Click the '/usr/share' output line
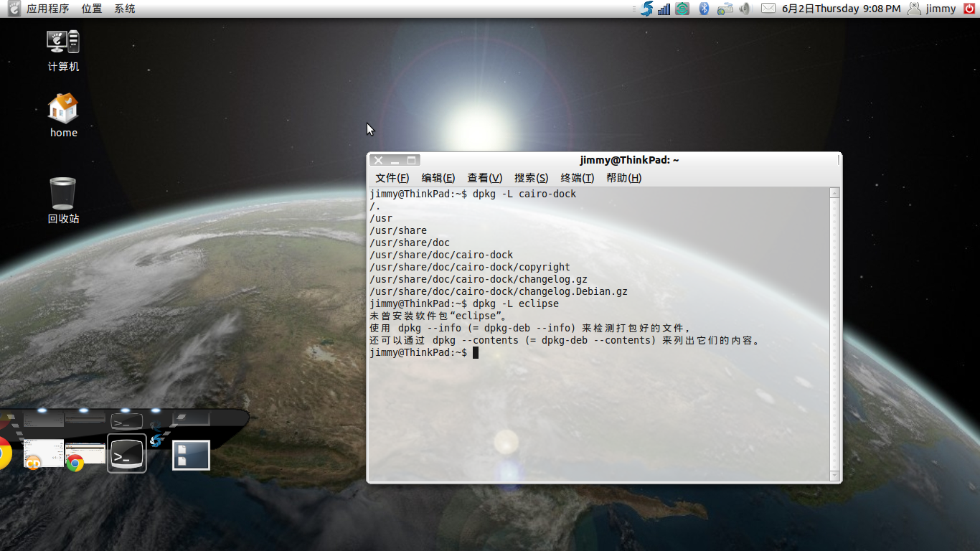The image size is (980, 551). click(398, 230)
